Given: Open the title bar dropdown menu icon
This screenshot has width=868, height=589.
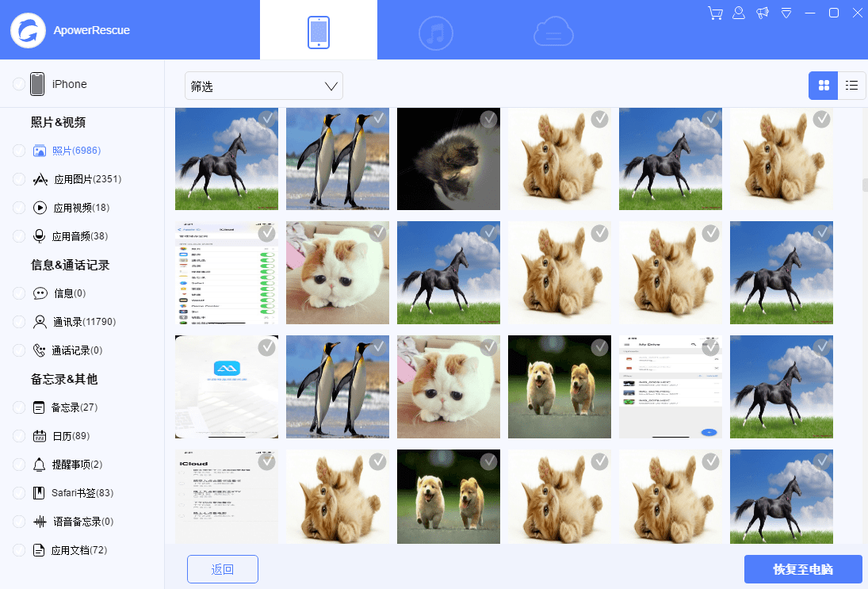Looking at the screenshot, I should [x=786, y=13].
